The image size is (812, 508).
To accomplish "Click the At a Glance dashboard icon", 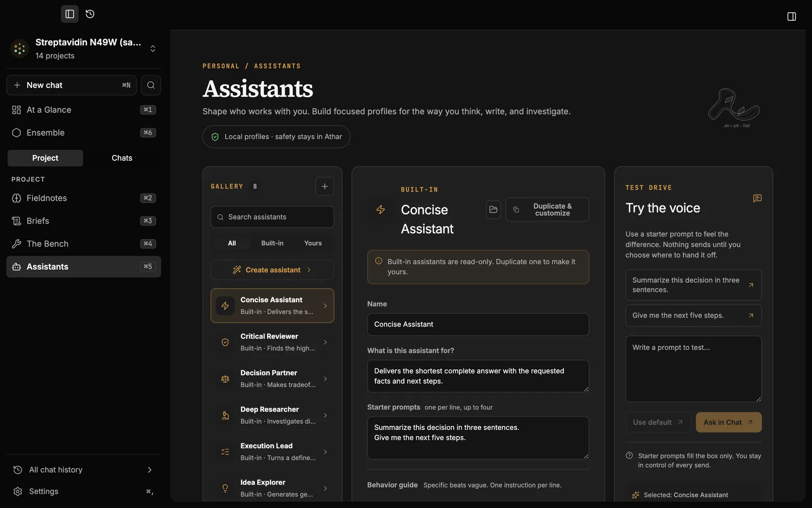I will click(16, 110).
